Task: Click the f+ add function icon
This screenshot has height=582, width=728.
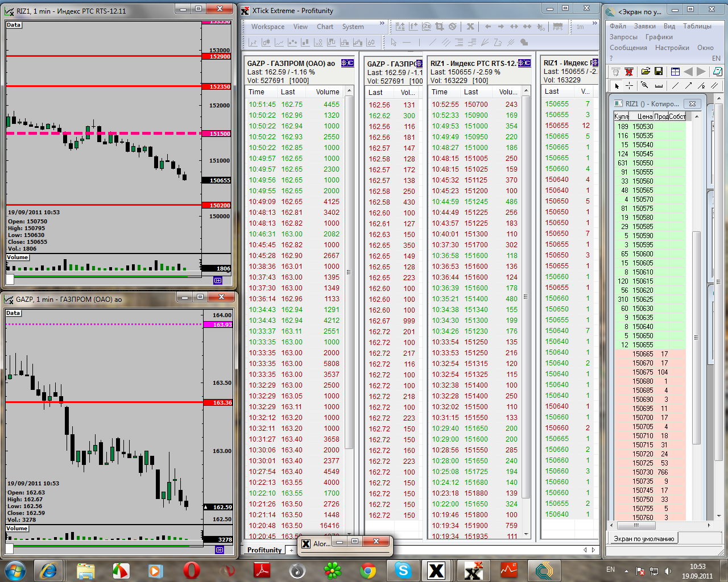Action: pos(413,27)
